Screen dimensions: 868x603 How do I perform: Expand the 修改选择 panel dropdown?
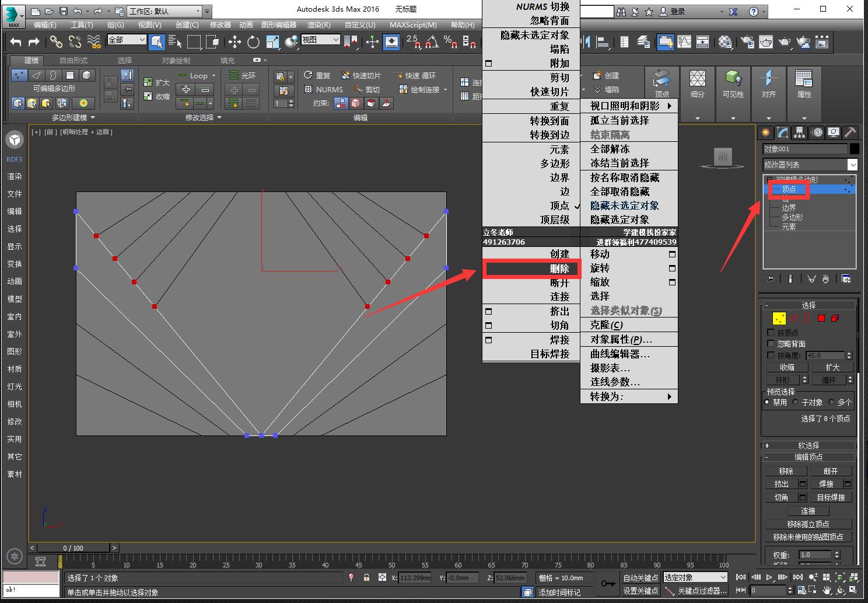tap(203, 117)
